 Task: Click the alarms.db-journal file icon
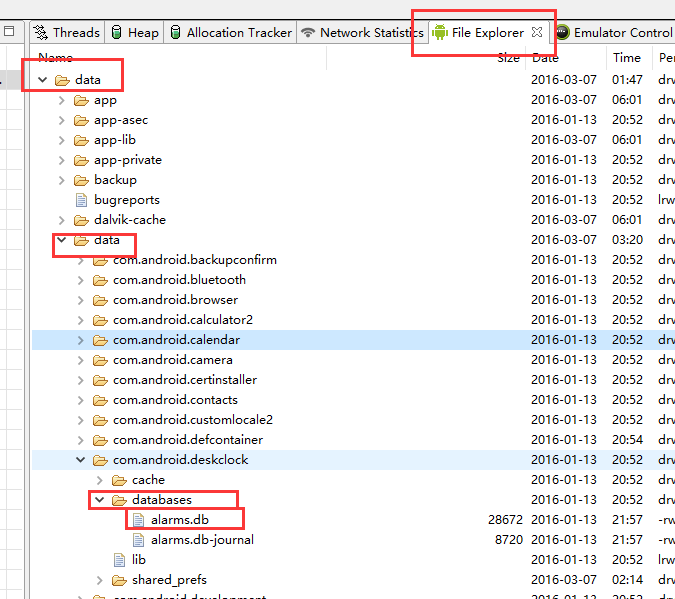point(138,540)
